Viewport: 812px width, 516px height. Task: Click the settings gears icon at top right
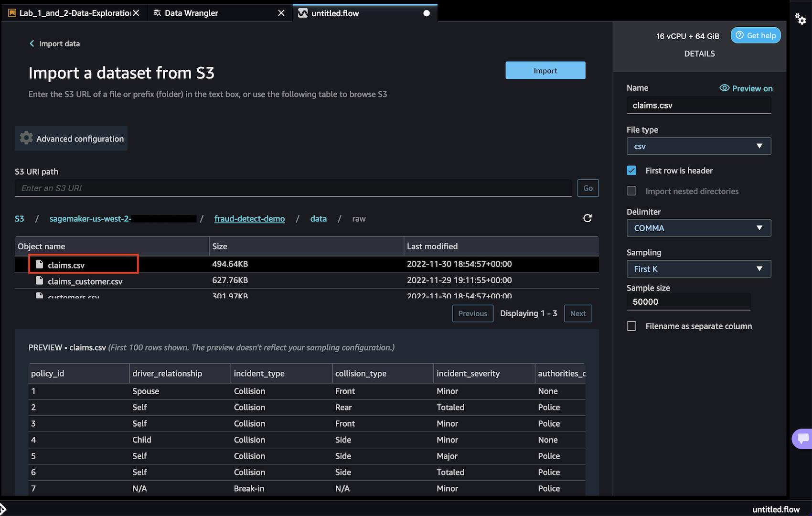click(x=801, y=19)
